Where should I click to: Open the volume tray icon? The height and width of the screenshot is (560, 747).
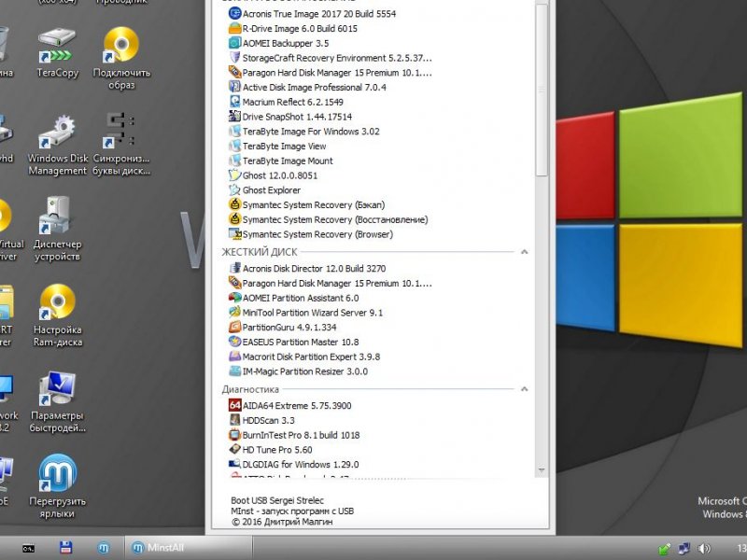pos(704,549)
